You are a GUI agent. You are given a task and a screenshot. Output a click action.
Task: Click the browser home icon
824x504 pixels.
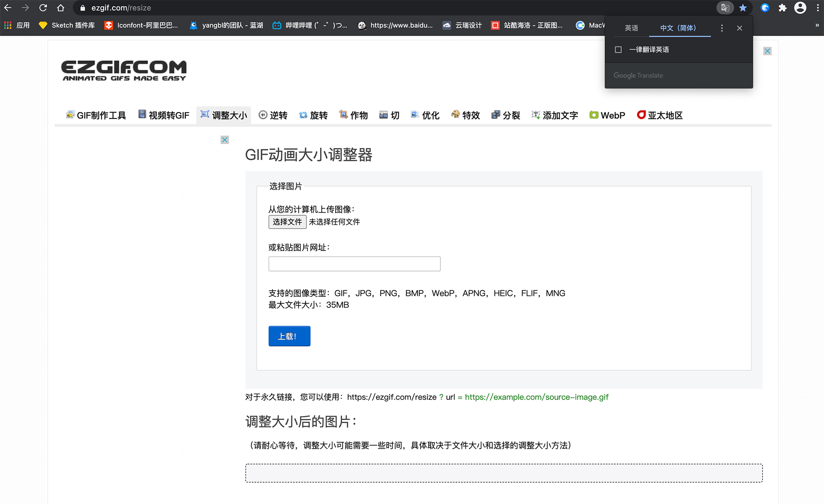pos(61,8)
